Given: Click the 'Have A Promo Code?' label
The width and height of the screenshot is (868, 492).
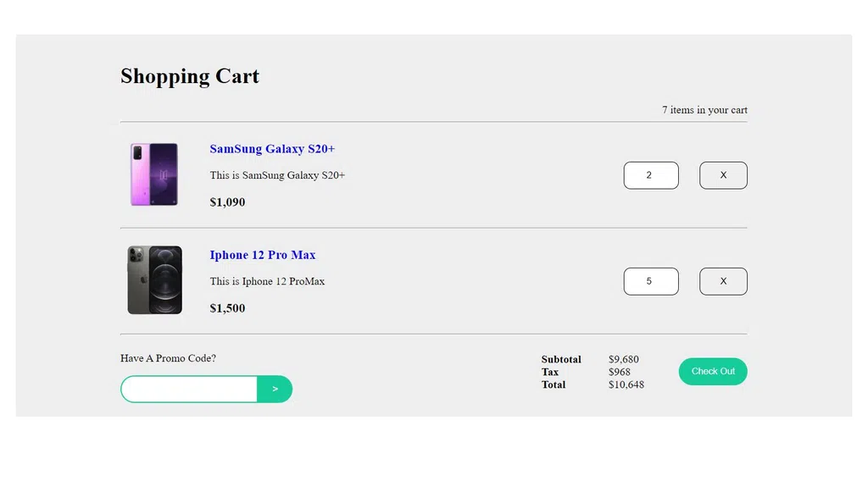Looking at the screenshot, I should pyautogui.click(x=169, y=358).
